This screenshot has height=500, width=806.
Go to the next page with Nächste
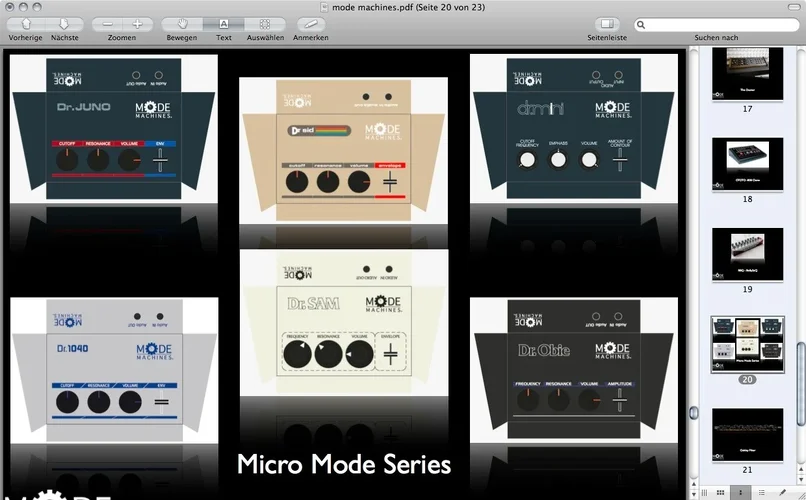pos(64,24)
